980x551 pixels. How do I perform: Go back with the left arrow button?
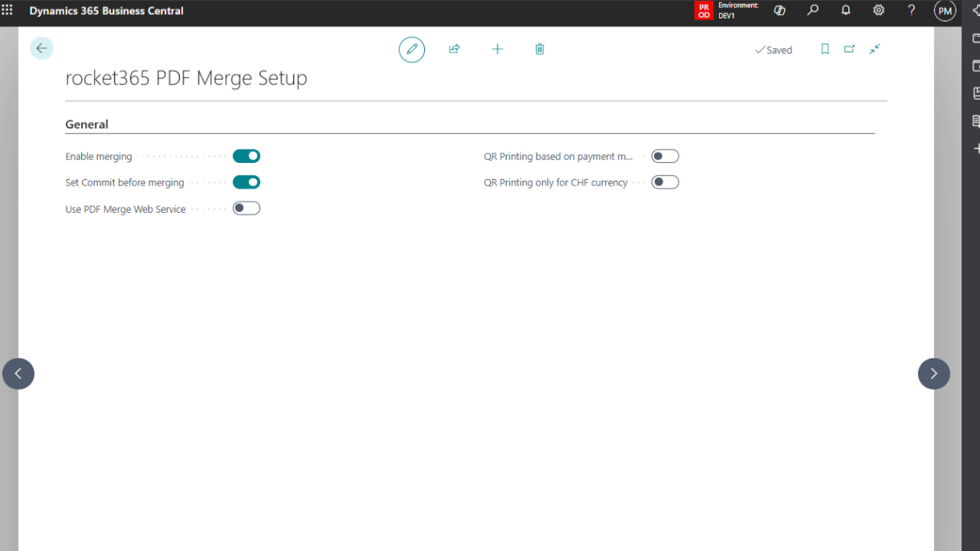coord(42,48)
